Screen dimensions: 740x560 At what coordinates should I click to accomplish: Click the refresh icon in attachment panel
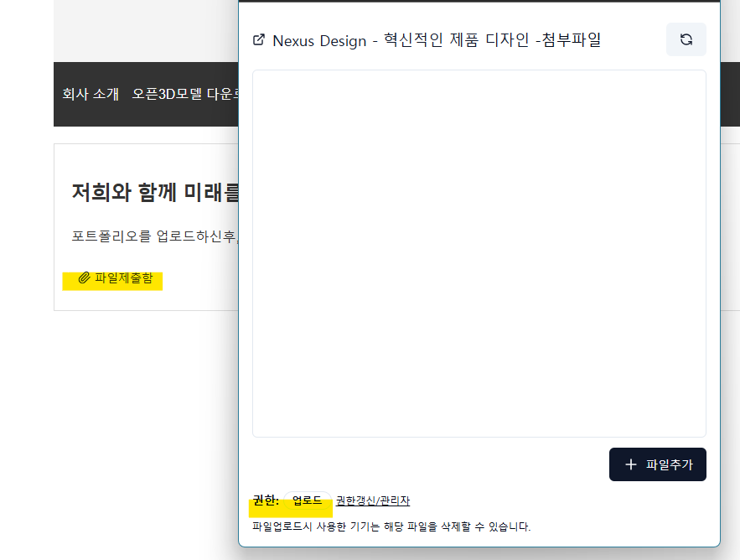coord(686,39)
